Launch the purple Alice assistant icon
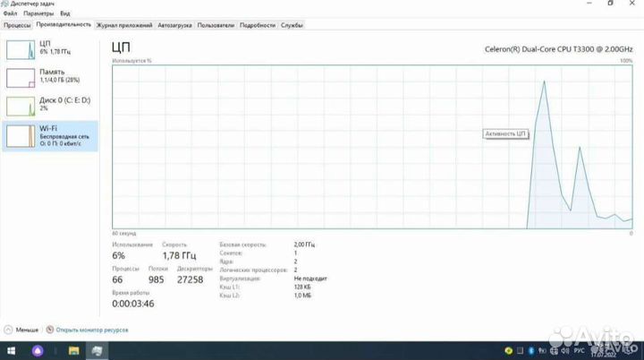 [x=38, y=351]
